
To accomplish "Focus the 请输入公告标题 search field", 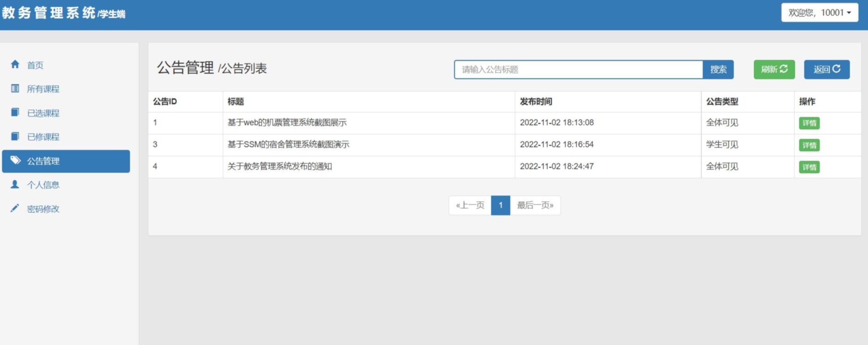I will point(578,69).
